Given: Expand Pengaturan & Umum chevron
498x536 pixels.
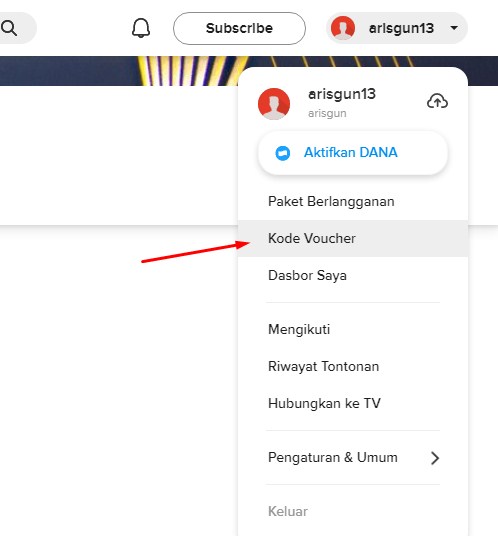Looking at the screenshot, I should 435,458.
